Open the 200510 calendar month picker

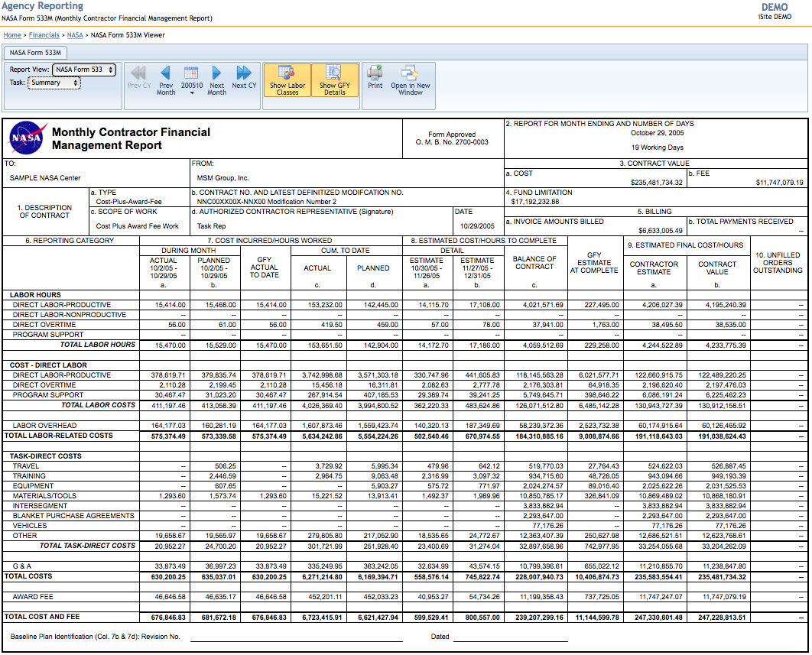192,80
